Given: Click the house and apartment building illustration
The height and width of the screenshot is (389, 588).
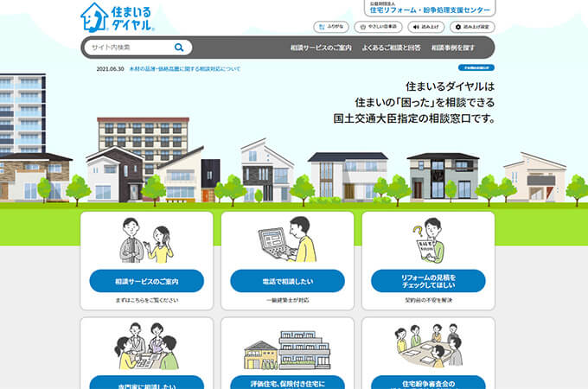Looking at the screenshot, I should pyautogui.click(x=287, y=348).
